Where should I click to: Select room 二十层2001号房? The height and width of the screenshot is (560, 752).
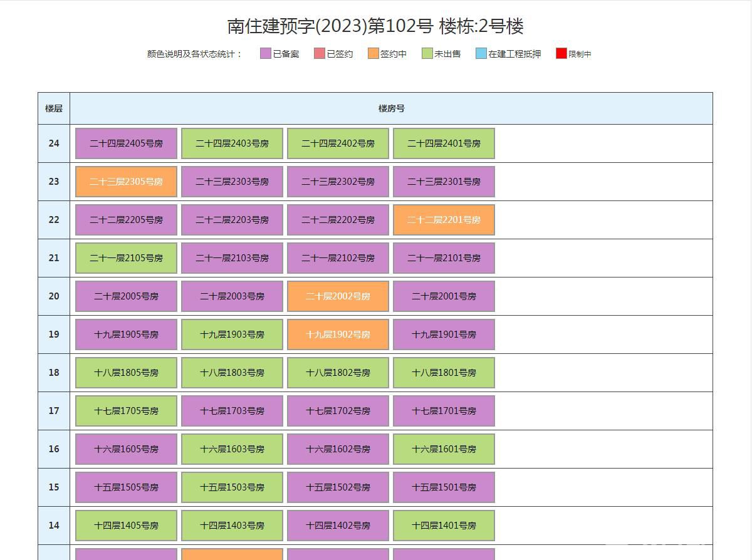444,296
